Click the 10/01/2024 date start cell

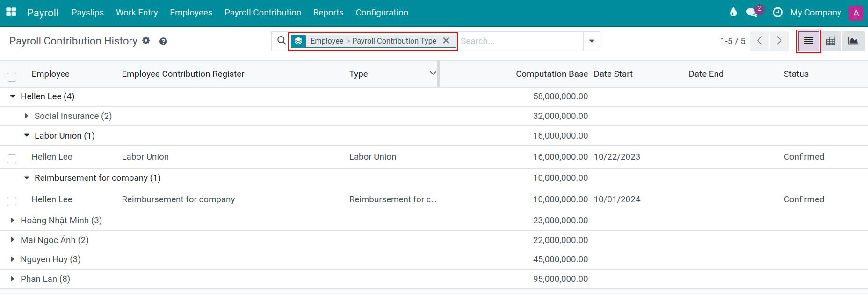coord(617,199)
